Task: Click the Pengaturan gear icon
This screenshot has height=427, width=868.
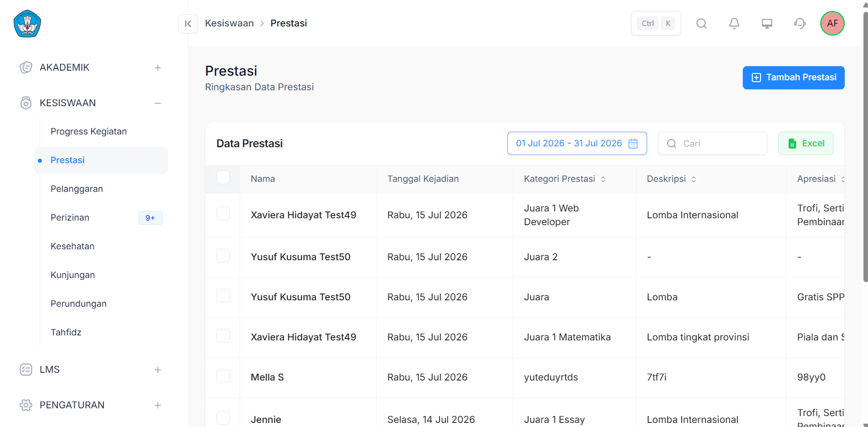Action: [x=26, y=405]
